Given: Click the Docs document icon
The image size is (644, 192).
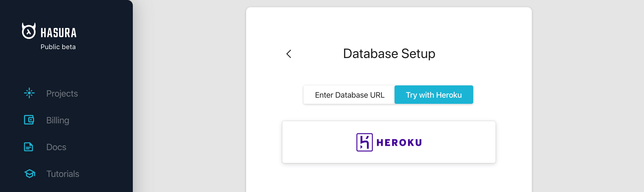Looking at the screenshot, I should 28,147.
